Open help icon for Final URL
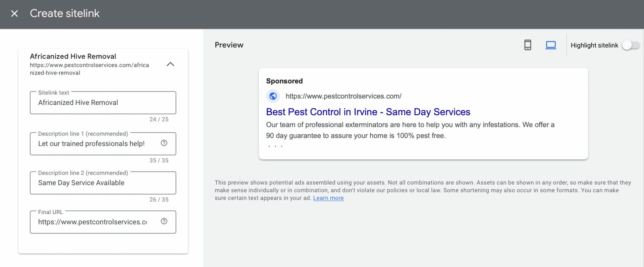This screenshot has width=644, height=267. (164, 221)
